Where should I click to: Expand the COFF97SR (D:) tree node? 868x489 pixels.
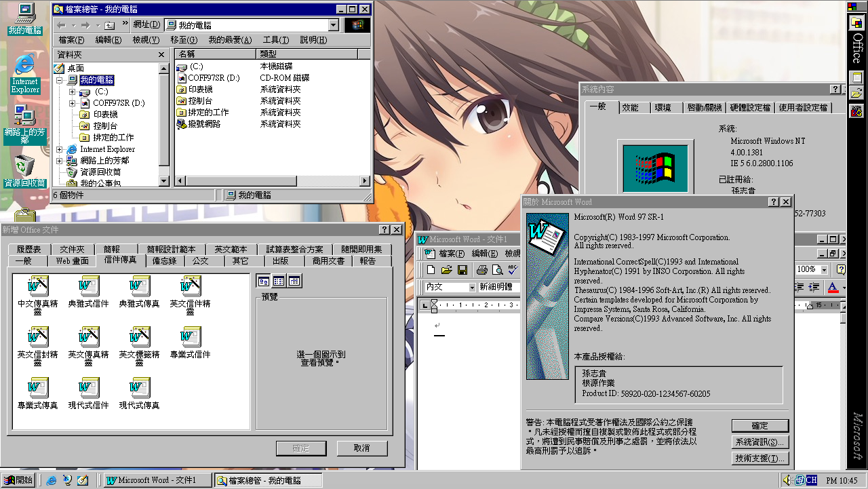[73, 103]
